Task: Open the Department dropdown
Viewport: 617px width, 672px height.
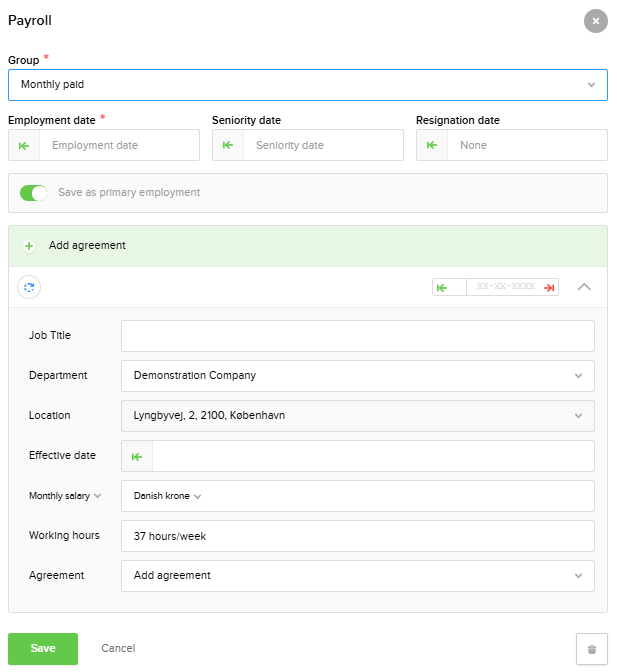Action: coord(357,376)
